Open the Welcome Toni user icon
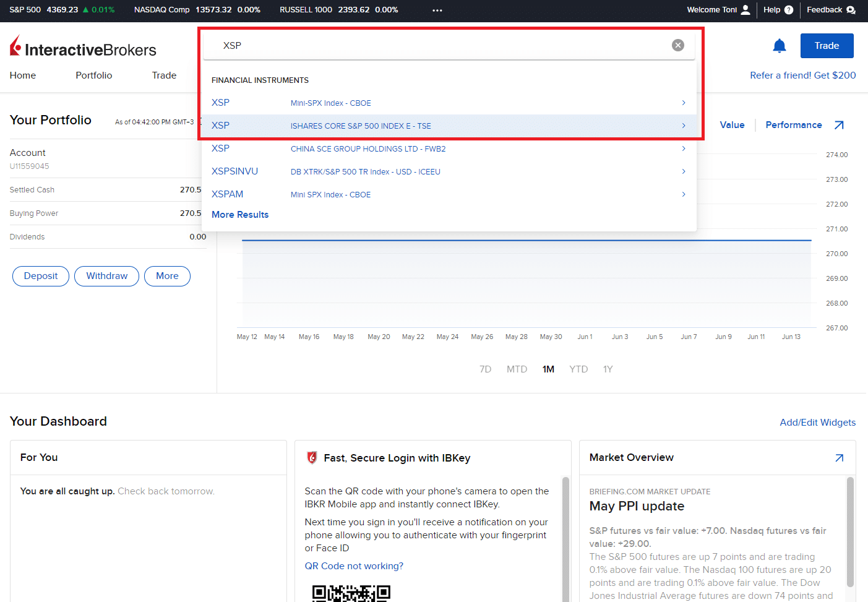Screen dimensions: 868x602 pos(746,10)
